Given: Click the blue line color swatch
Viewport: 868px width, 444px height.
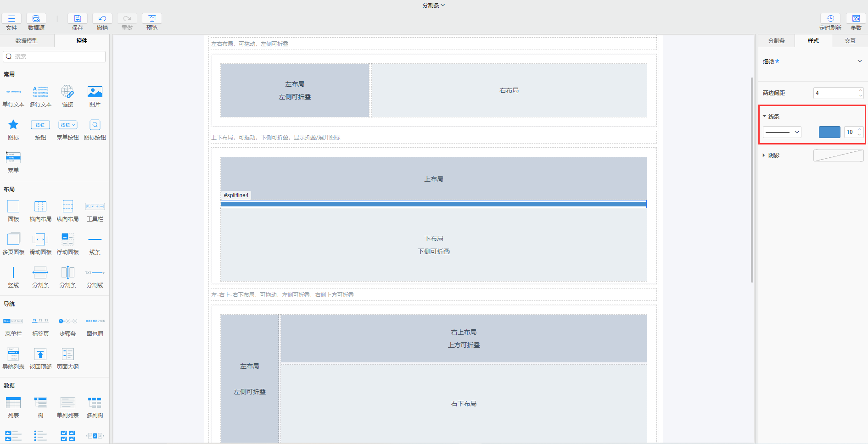Looking at the screenshot, I should 829,132.
